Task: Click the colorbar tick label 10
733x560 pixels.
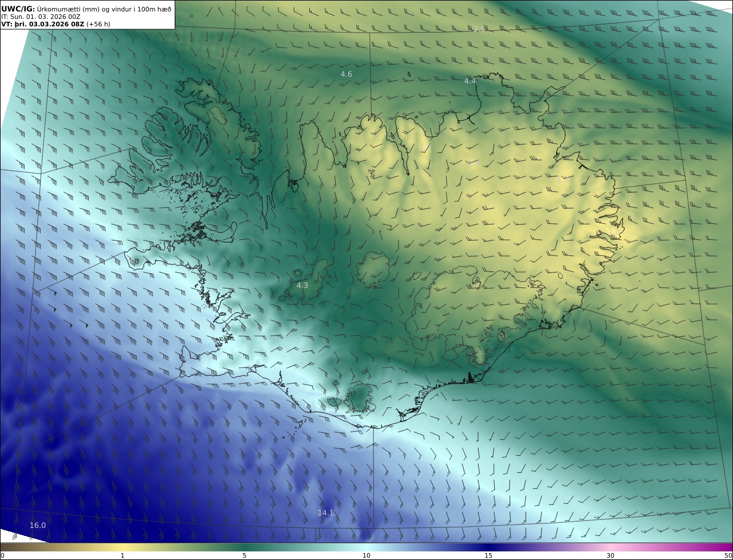Action: (x=366, y=555)
